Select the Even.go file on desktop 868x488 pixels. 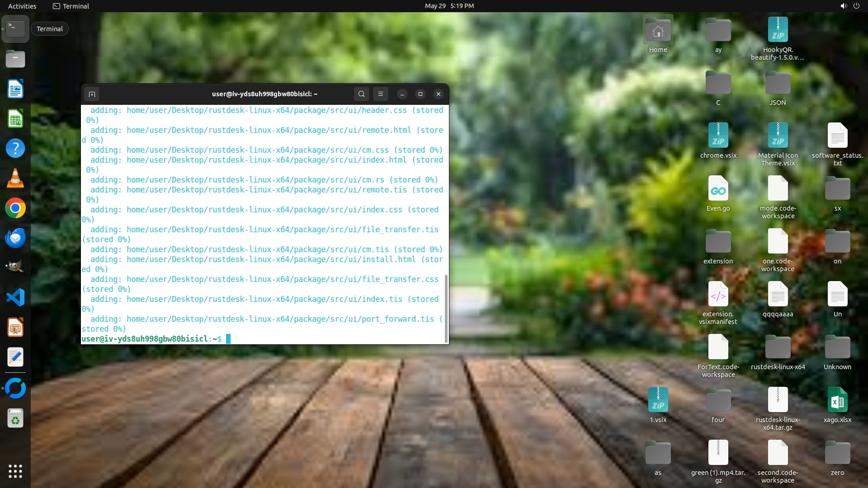point(718,189)
